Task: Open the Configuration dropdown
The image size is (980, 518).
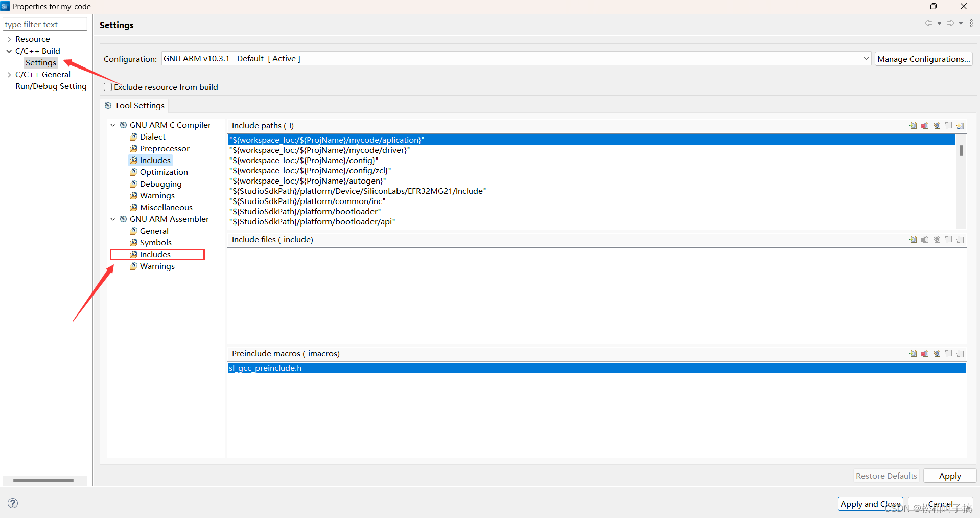Action: click(865, 58)
